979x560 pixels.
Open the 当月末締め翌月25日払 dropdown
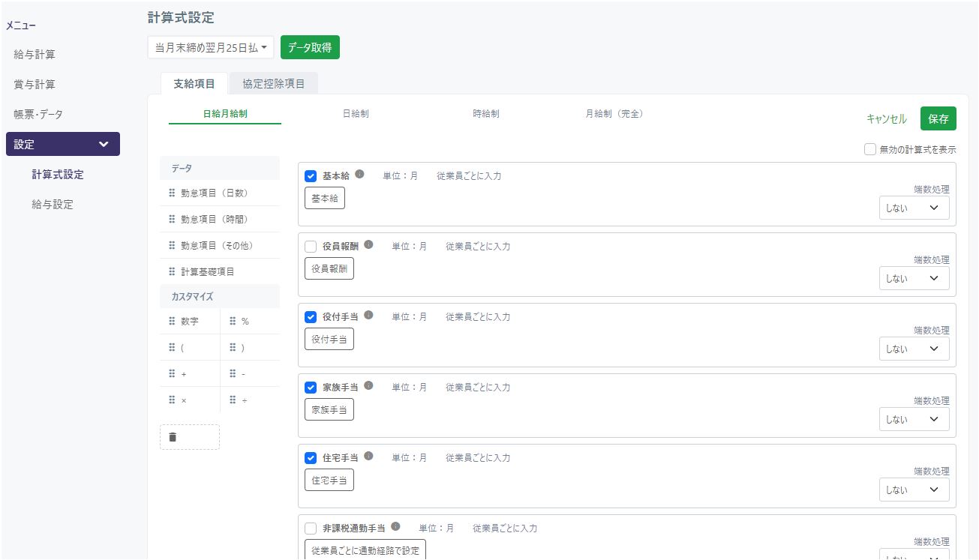210,46
